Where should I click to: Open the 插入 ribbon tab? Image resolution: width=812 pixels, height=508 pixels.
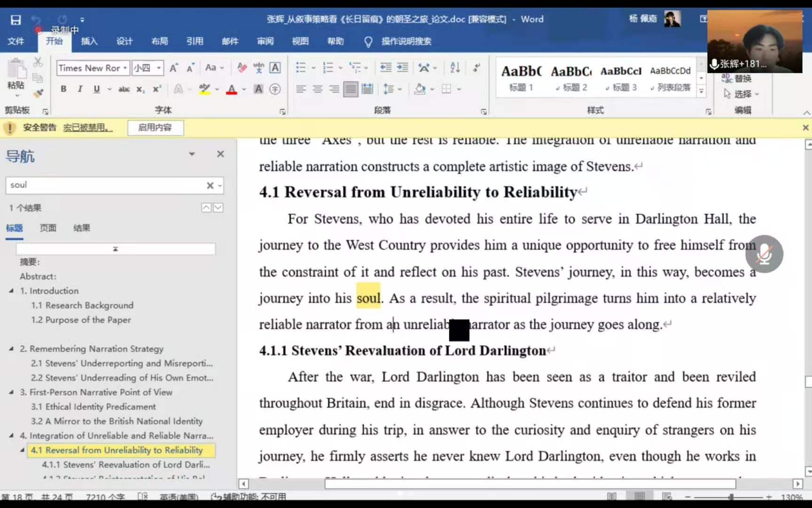pos(89,41)
